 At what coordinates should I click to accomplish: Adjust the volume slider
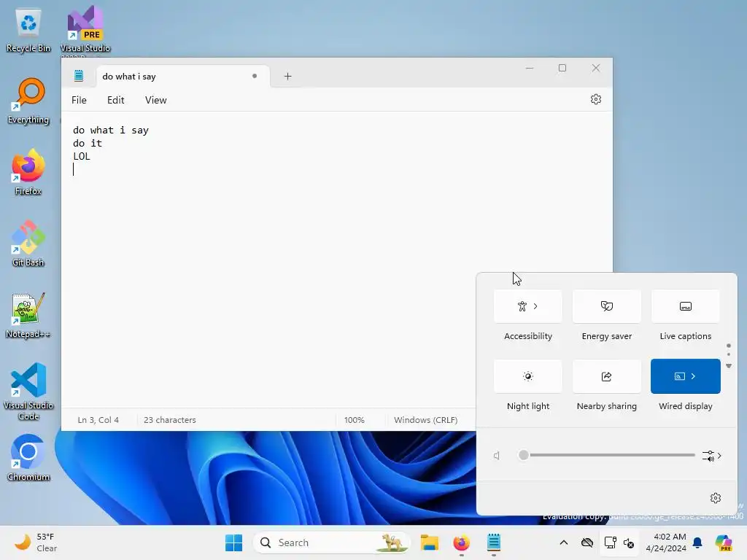point(607,455)
